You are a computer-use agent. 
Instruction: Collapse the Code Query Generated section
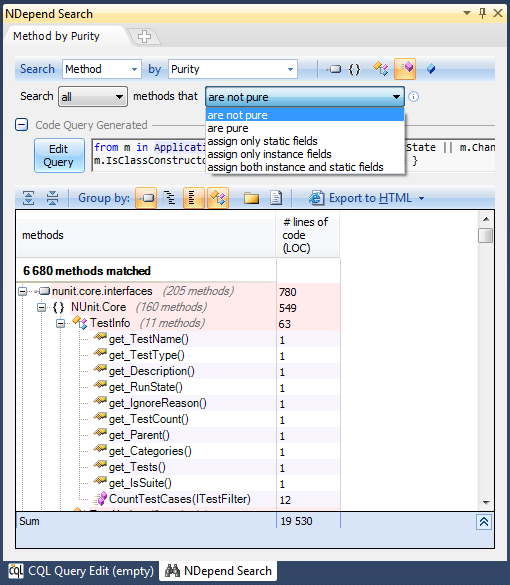point(22,125)
